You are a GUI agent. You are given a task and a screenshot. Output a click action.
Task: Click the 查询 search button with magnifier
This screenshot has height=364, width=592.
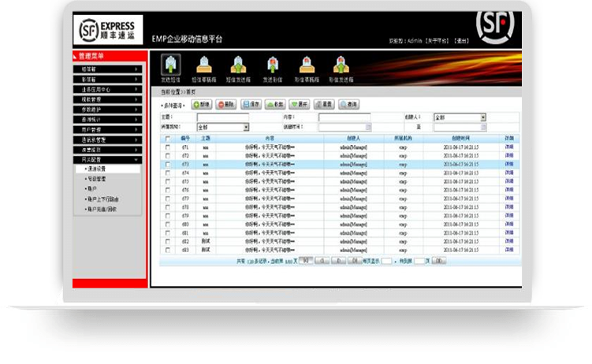348,105
